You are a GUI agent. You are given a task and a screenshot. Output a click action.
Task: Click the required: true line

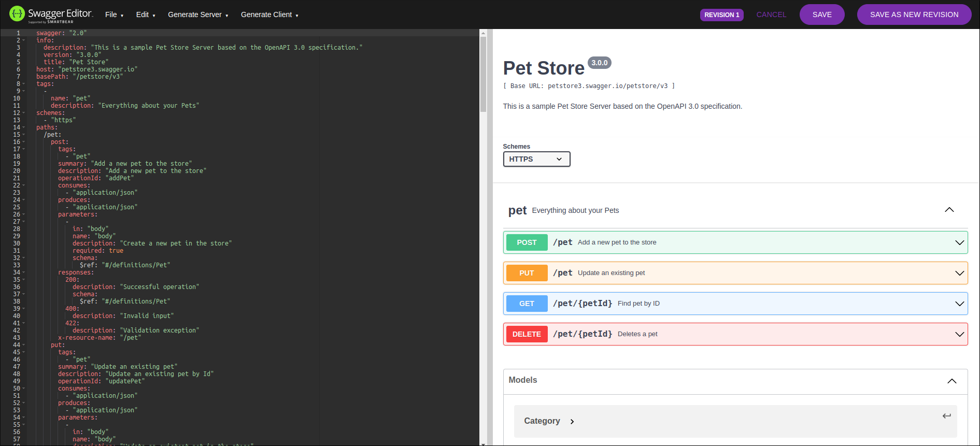(98, 251)
